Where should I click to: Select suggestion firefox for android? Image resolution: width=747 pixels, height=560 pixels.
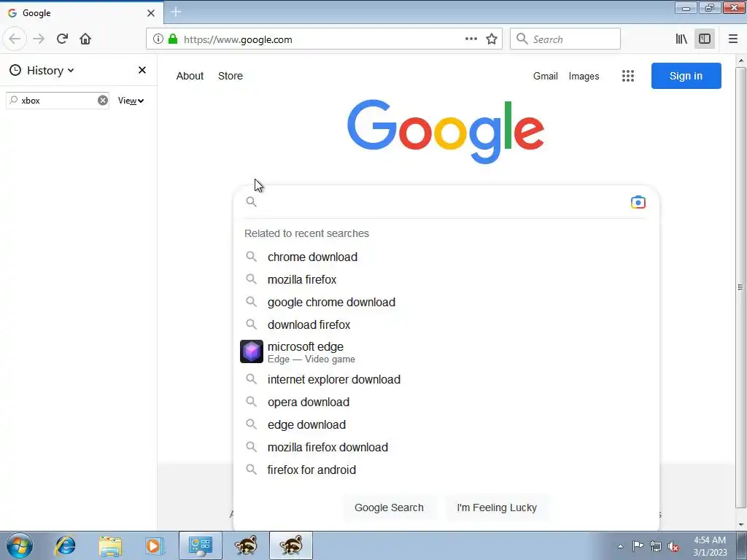click(x=446, y=470)
